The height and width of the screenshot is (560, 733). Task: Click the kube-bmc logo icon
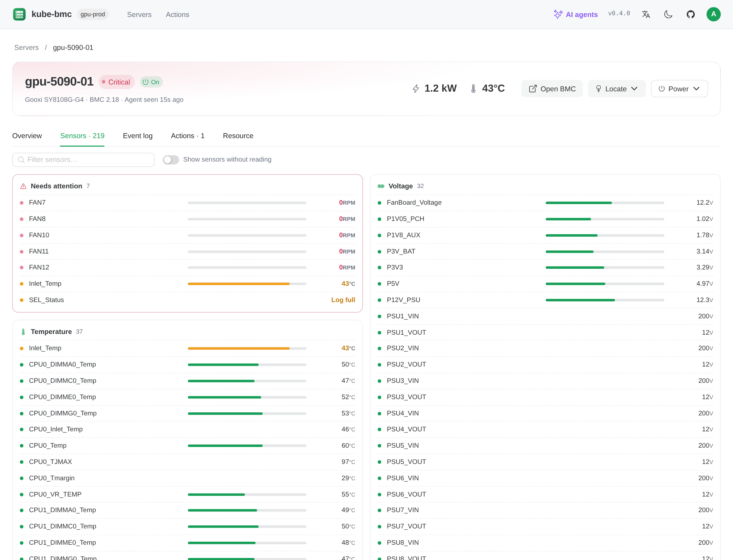click(19, 14)
